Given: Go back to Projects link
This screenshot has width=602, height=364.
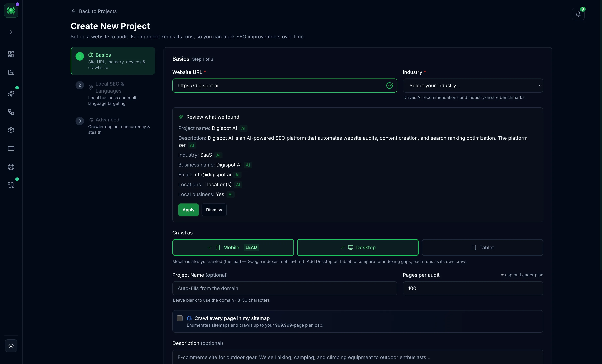Looking at the screenshot, I should coord(94,11).
